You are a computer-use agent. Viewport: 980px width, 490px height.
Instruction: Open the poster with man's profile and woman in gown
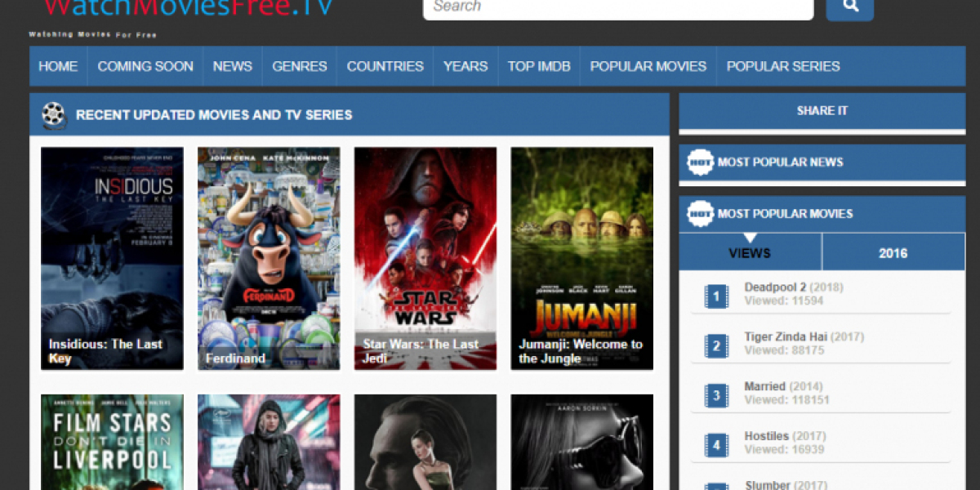[425, 442]
